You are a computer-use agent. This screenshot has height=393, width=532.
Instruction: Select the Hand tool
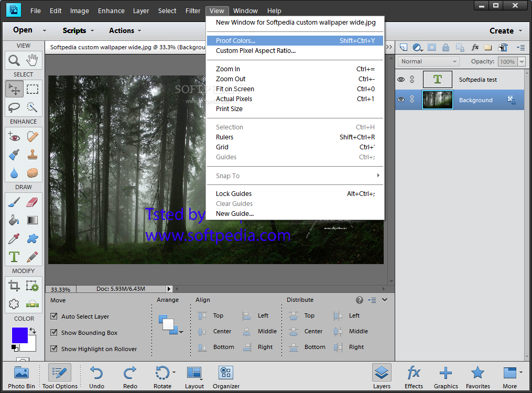click(x=32, y=60)
